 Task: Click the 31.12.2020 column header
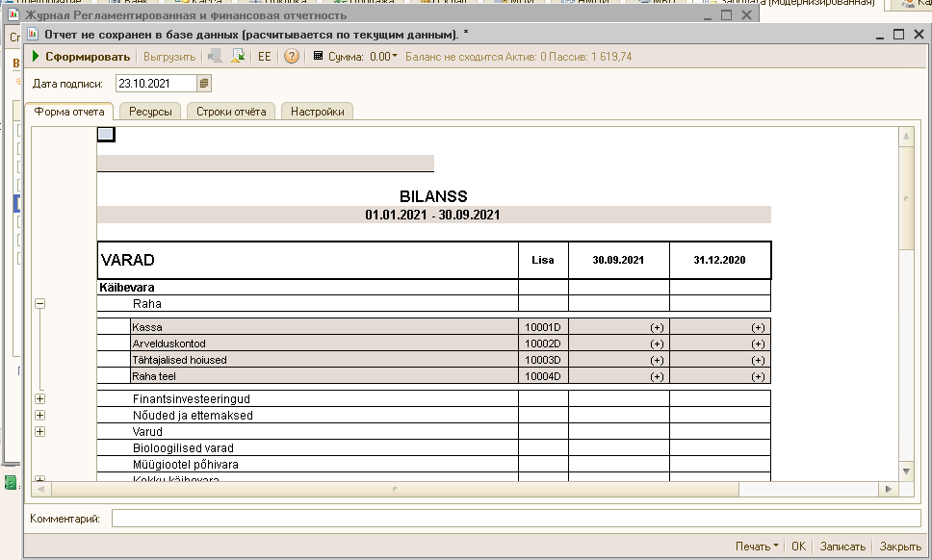[x=720, y=260]
